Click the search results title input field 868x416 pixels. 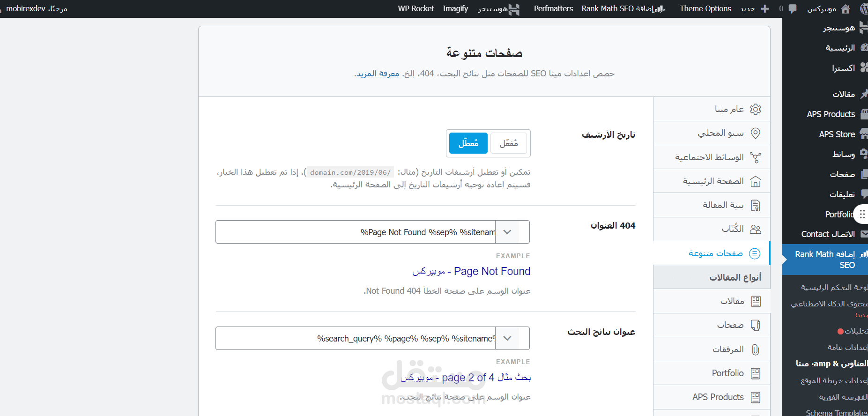356,338
